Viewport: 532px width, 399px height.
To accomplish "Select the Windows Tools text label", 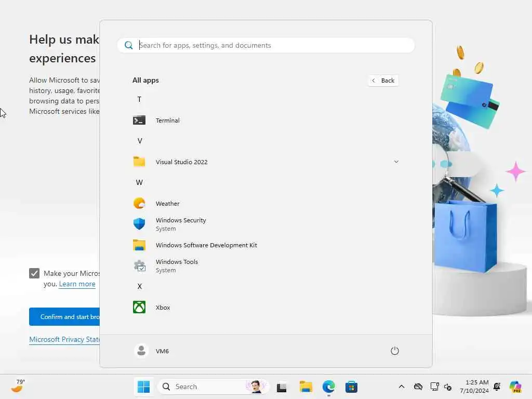I will click(177, 262).
